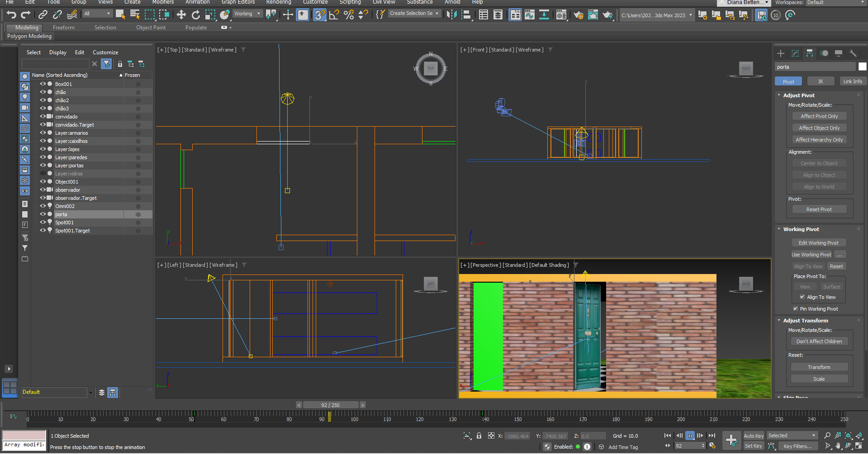This screenshot has width=868, height=454.
Task: Open Customize menu in Scene Explorer
Action: (105, 52)
